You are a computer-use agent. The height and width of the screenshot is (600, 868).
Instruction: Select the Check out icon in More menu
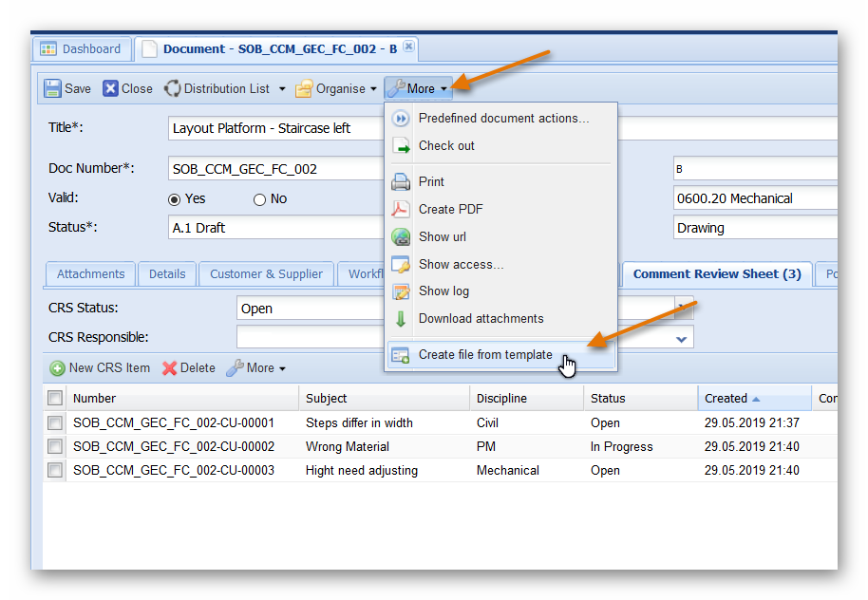point(400,145)
